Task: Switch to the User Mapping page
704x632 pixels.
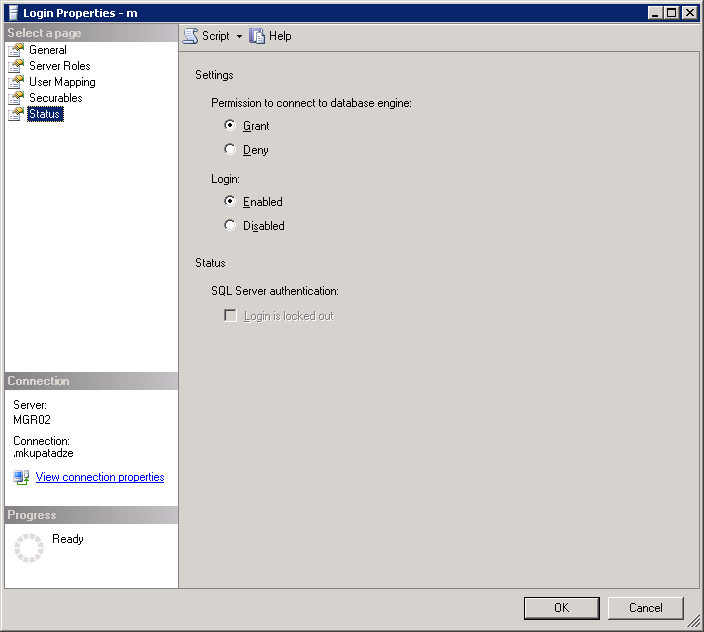Action: 62,82
